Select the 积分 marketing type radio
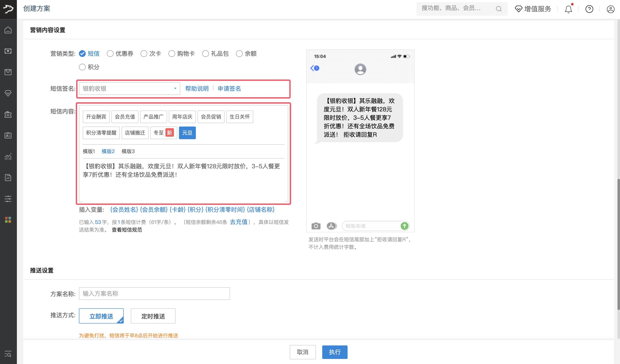 click(82, 67)
